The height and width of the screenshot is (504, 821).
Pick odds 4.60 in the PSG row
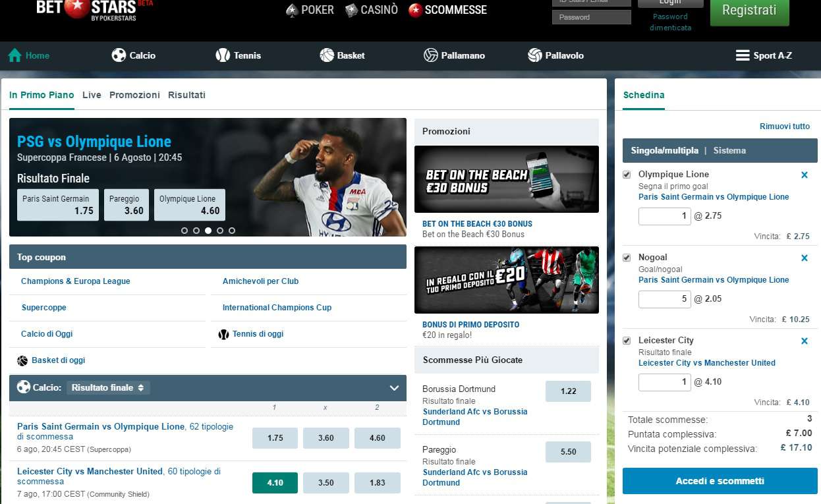point(377,438)
